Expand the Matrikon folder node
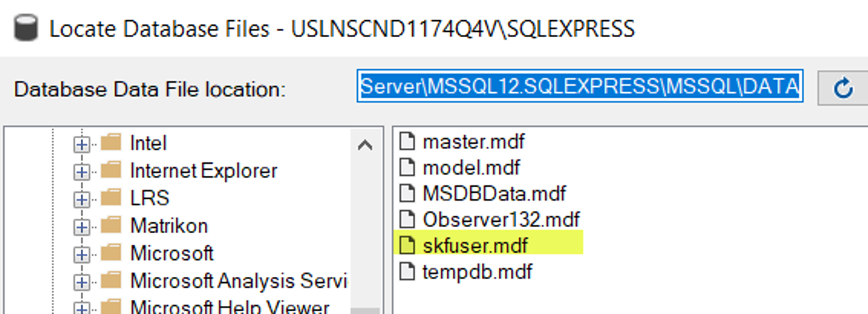Viewport: 868px width, 314px height. pos(82,226)
